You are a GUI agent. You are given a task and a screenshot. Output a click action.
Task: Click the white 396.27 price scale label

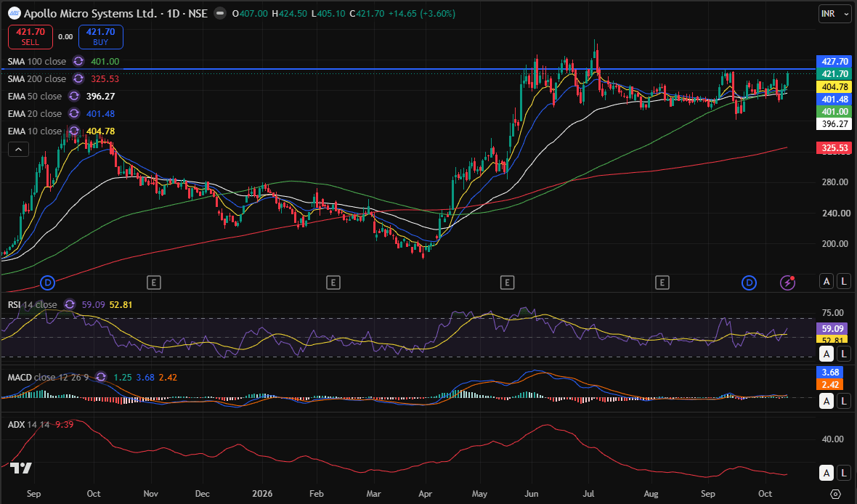click(834, 123)
